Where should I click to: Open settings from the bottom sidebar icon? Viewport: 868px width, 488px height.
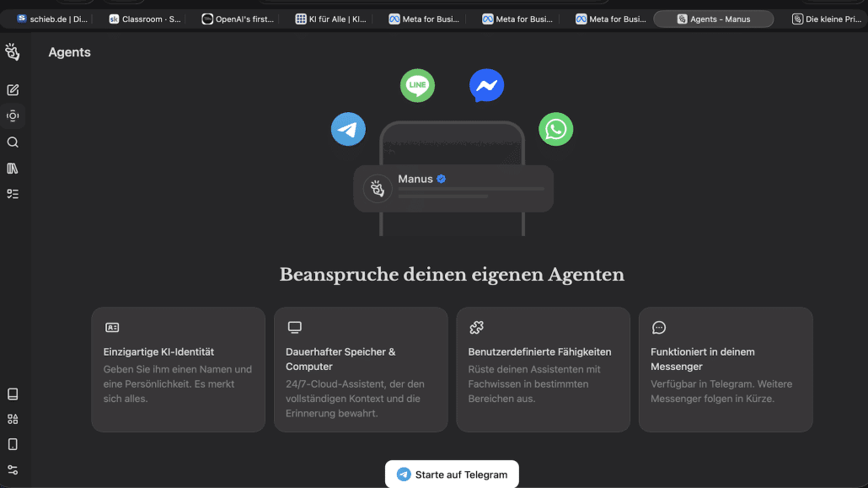coord(13,469)
